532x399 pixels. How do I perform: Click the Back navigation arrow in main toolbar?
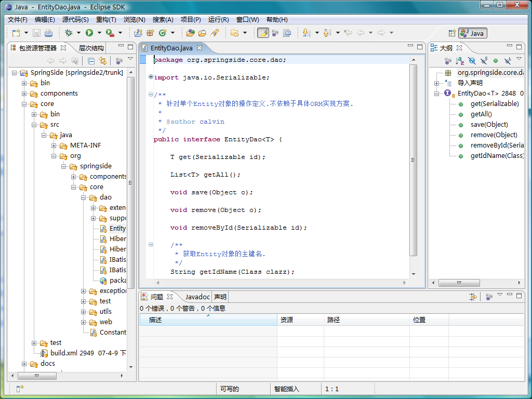click(x=361, y=33)
